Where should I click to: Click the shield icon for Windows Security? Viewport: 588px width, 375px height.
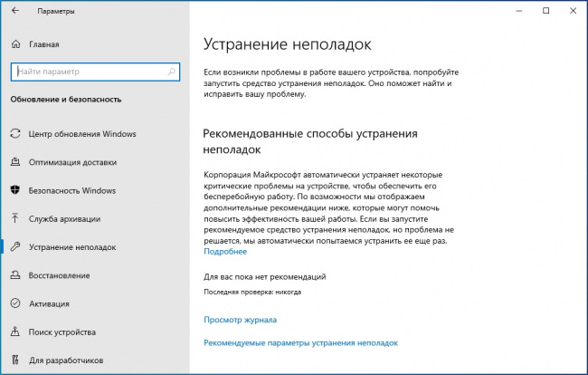[x=15, y=190]
